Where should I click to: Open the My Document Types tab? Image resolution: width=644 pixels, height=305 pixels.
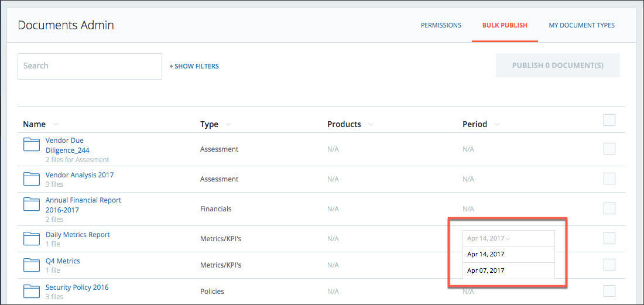581,25
